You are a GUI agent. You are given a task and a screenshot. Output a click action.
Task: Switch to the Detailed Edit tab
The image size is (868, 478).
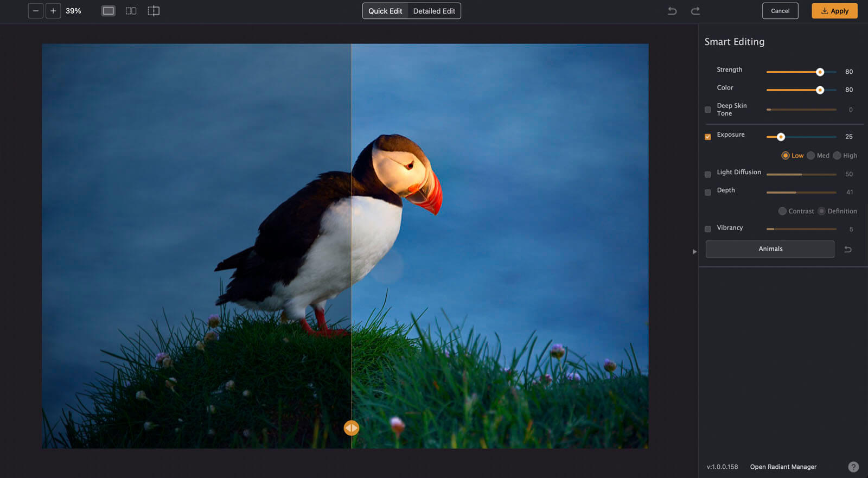point(434,11)
